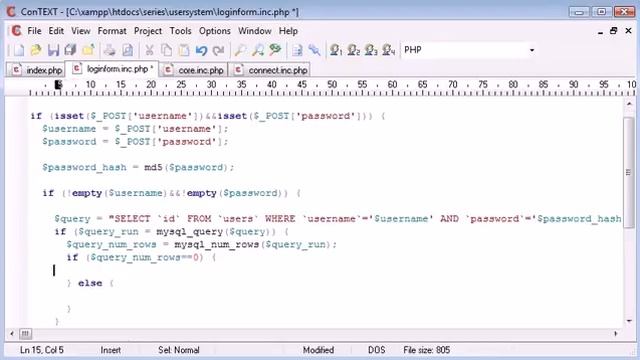Image resolution: width=640 pixels, height=360 pixels.
Task: Click 'File size: 805' status entry
Action: [x=427, y=350]
